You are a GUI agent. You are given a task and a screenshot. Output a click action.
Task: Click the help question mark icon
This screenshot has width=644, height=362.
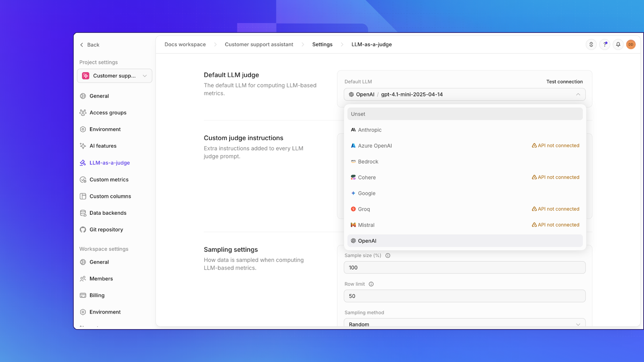coord(605,45)
